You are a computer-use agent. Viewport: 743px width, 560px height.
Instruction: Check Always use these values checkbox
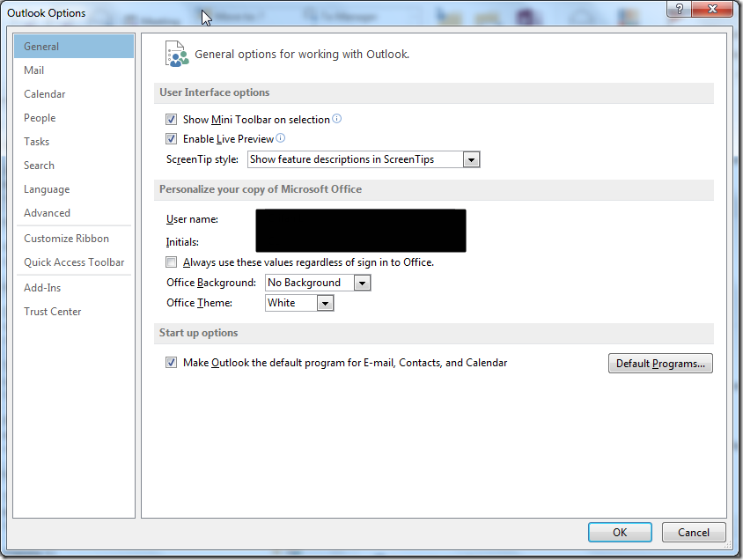tap(171, 262)
